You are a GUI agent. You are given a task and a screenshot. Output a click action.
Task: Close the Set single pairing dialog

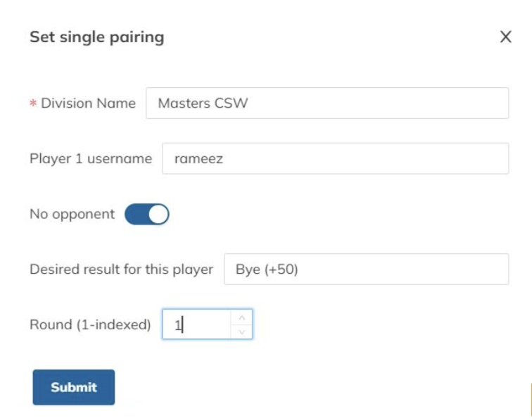click(x=505, y=37)
